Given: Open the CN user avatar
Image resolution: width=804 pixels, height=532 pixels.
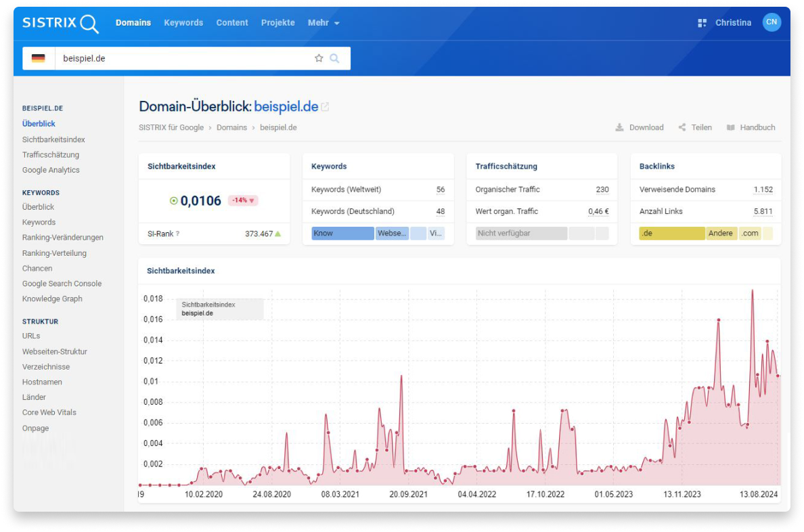Looking at the screenshot, I should coord(772,22).
